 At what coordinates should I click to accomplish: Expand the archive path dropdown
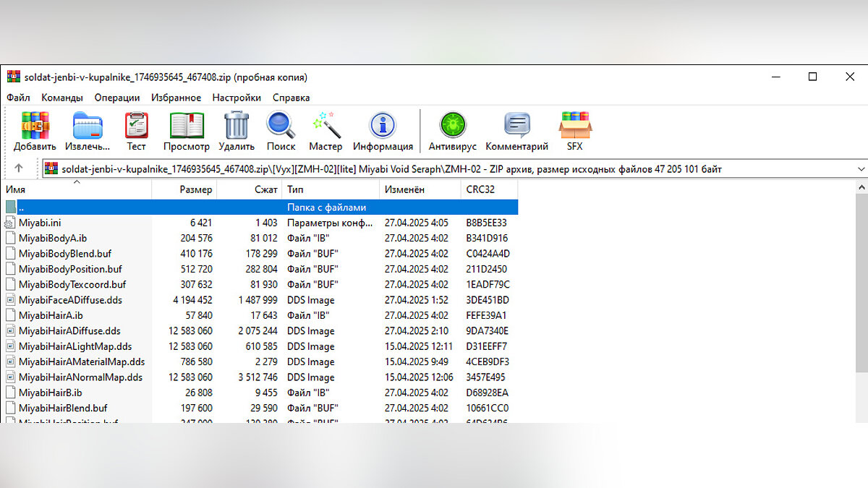point(861,169)
